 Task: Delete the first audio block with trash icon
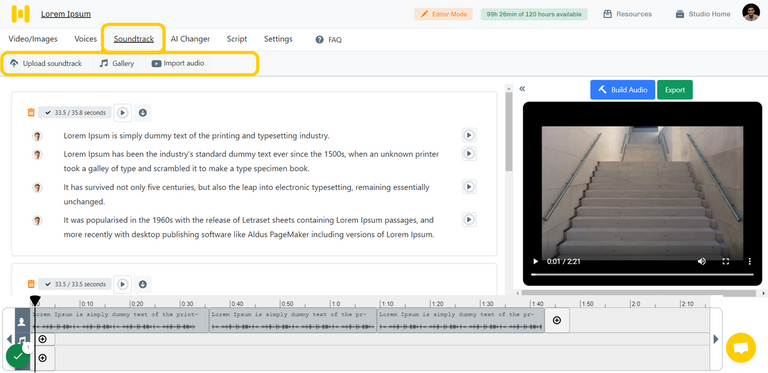pos(31,113)
